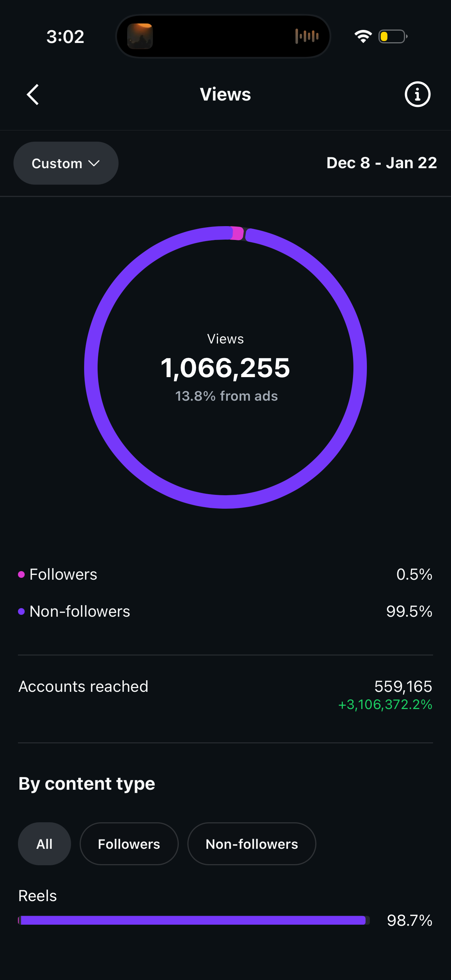451x980 pixels.
Task: Open the Accounts reached row
Action: (x=225, y=695)
